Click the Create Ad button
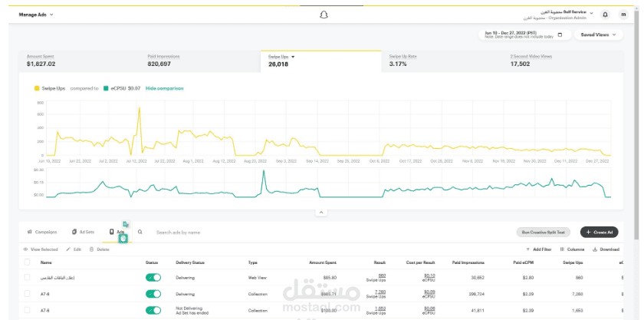 599,232
